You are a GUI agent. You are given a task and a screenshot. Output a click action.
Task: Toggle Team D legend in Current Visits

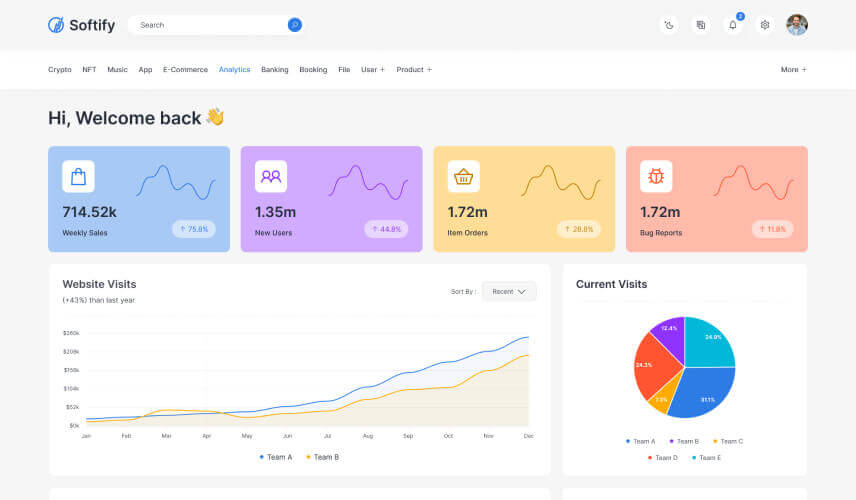[x=663, y=457]
